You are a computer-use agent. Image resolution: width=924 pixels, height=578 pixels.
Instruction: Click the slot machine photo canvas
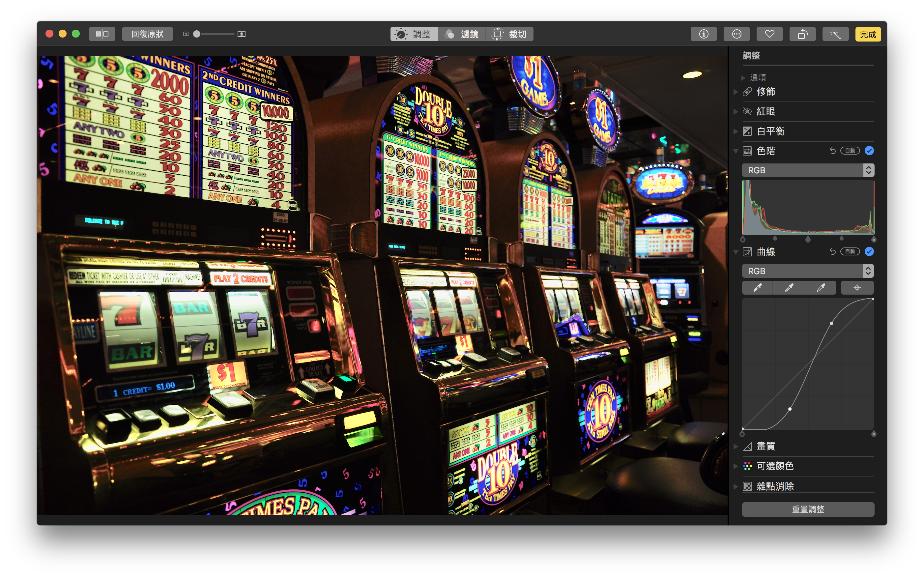point(382,286)
